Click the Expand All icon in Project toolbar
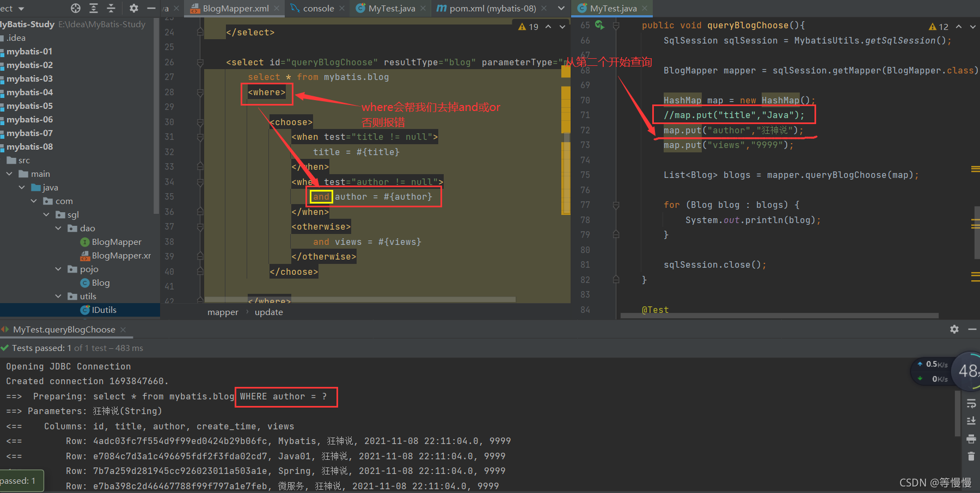The image size is (980, 493). pyautogui.click(x=94, y=8)
